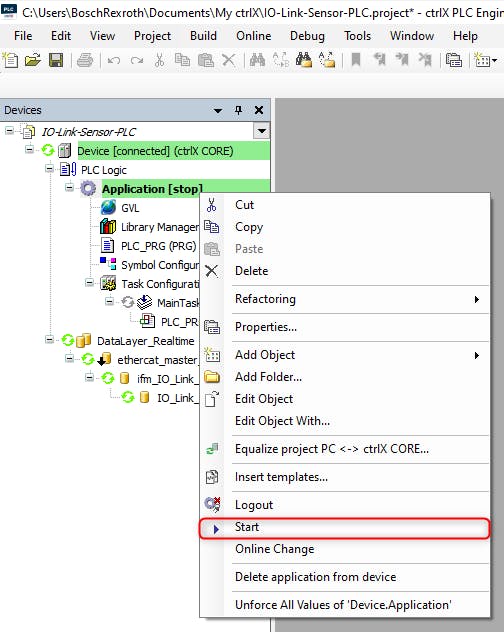Screen dimensions: 504x632
Task: Click the Add Object toolbar icon
Action: [482, 60]
